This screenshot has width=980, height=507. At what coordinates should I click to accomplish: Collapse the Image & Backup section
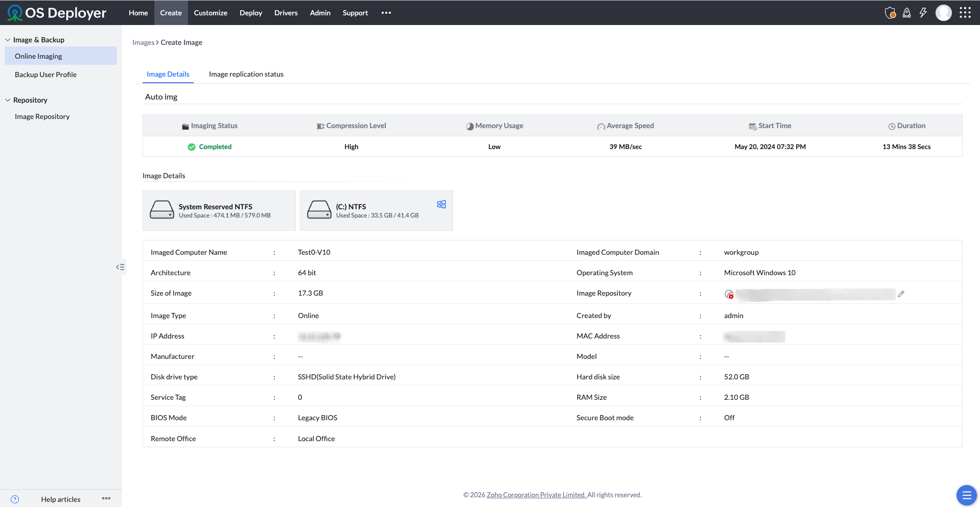coord(8,40)
